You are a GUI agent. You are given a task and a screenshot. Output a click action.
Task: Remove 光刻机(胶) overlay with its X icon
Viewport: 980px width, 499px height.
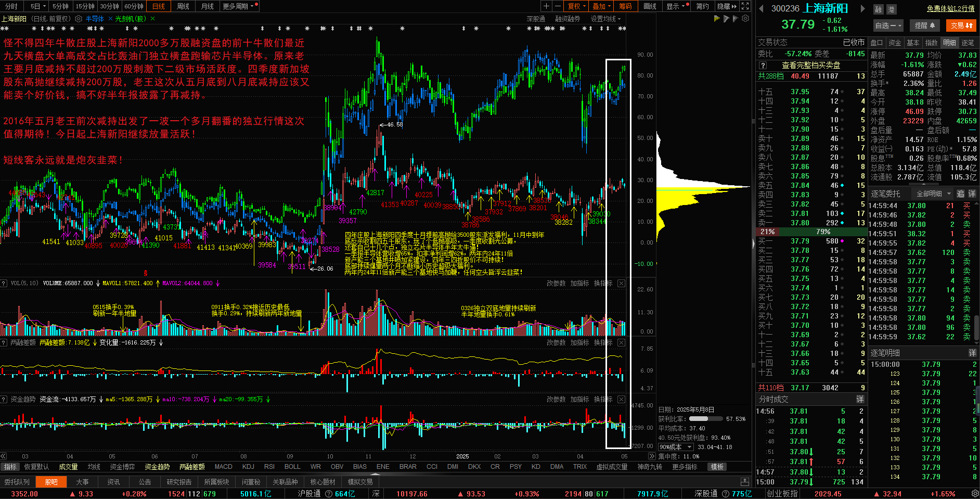(x=152, y=19)
